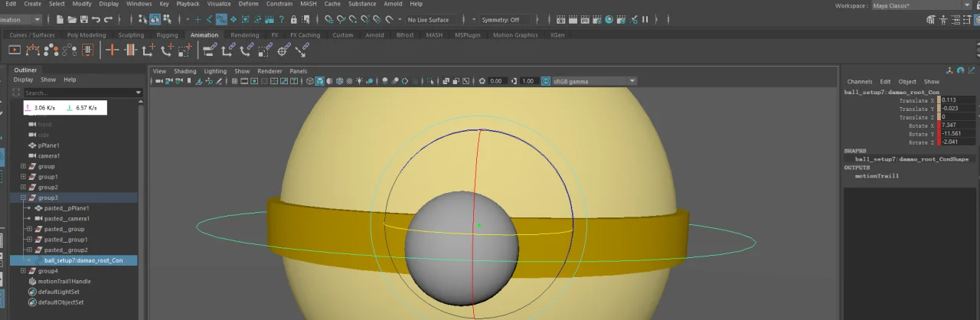Toggle Smooth Shade All in viewport toolbar
The width and height of the screenshot is (980, 320).
click(319, 81)
